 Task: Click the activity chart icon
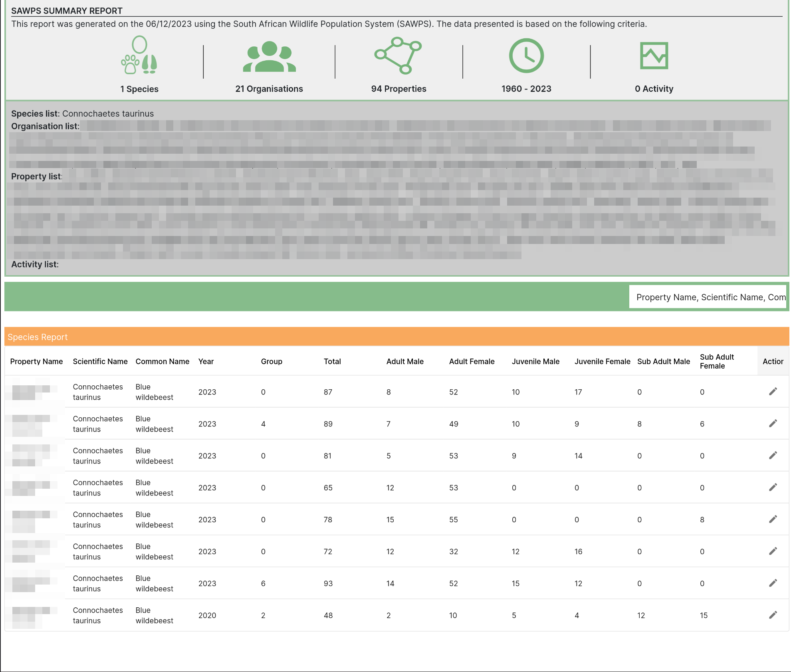coord(654,56)
